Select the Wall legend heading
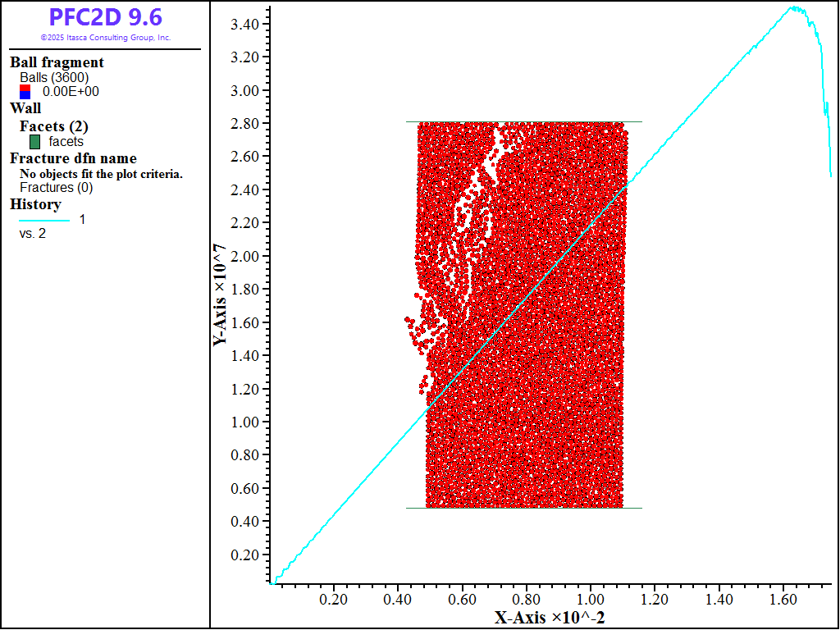 (25, 108)
